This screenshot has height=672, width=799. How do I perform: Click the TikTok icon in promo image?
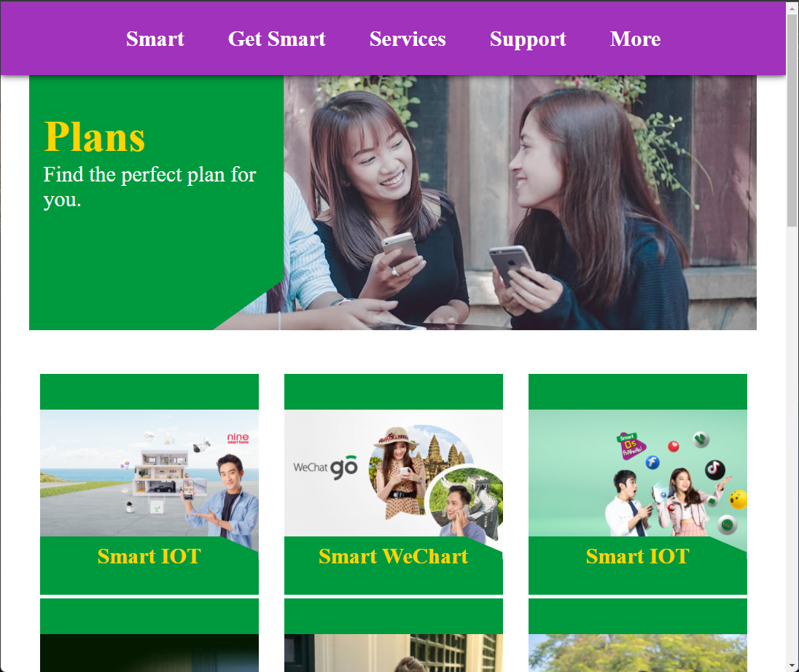tap(715, 469)
